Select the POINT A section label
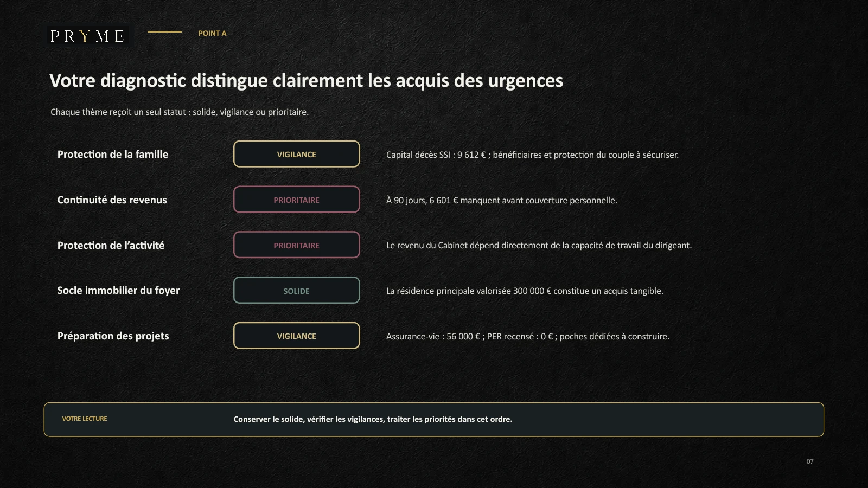The height and width of the screenshot is (488, 868). pos(212,33)
